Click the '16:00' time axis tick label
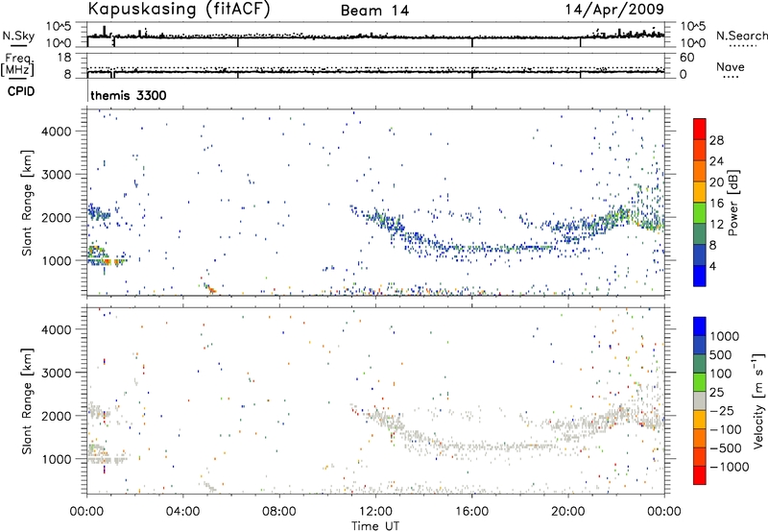The width and height of the screenshot is (768, 532). pos(471,512)
